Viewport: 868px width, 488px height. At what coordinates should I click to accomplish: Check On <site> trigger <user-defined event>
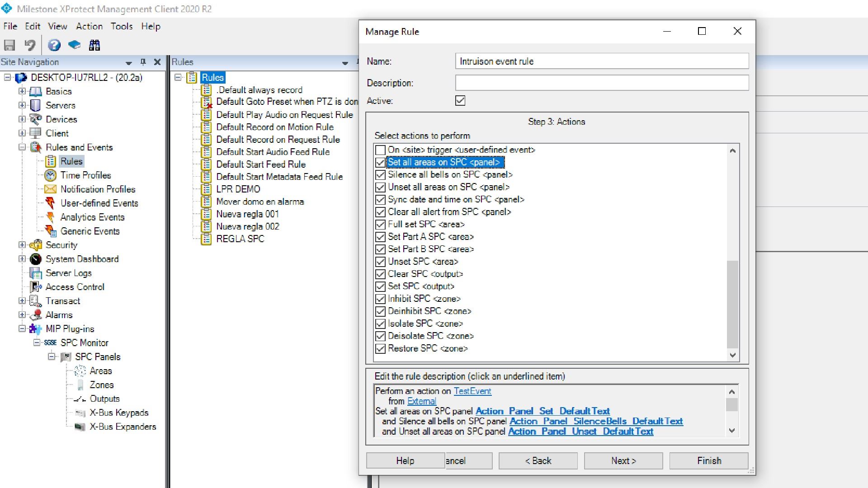(381, 150)
